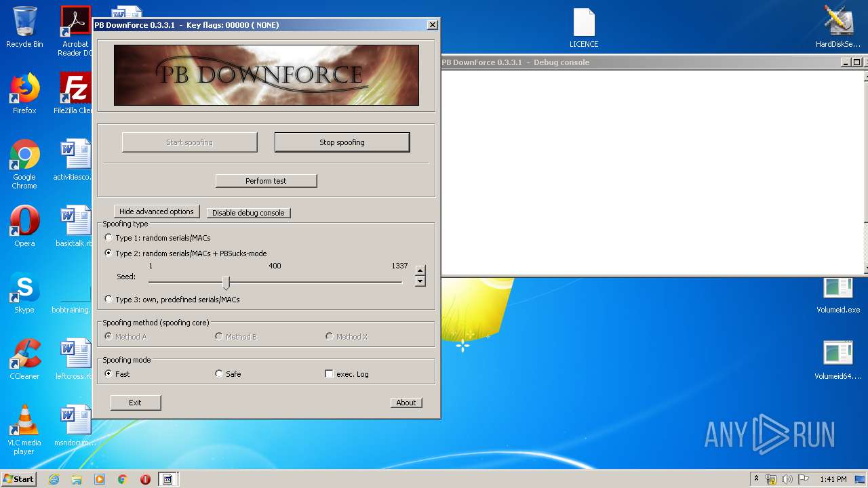Click the Debug console title bar
This screenshot has width=868, height=488.
point(640,62)
